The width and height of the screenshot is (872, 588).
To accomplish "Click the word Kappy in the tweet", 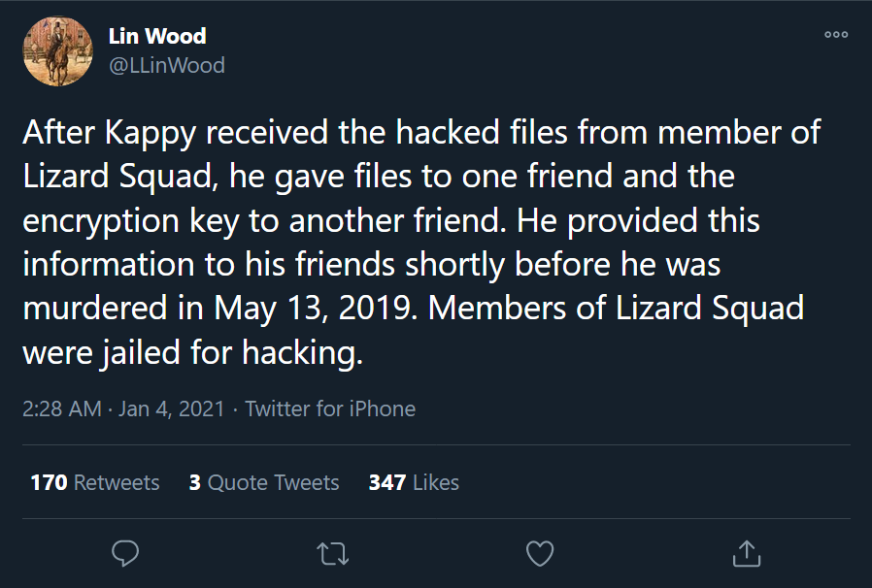I will tap(151, 134).
